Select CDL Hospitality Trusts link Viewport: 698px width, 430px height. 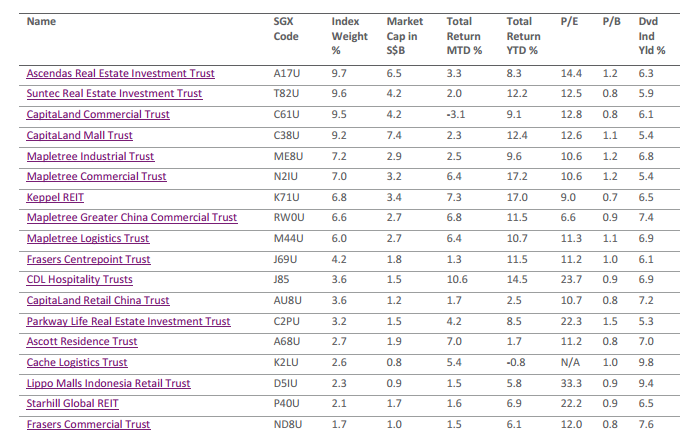click(x=79, y=280)
